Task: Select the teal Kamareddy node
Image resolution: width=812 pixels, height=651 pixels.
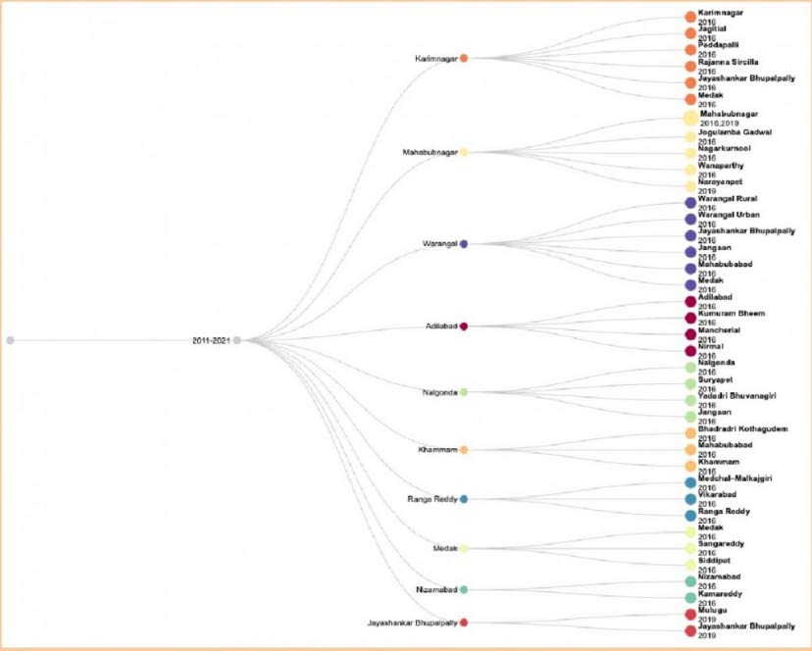Action: [x=690, y=597]
